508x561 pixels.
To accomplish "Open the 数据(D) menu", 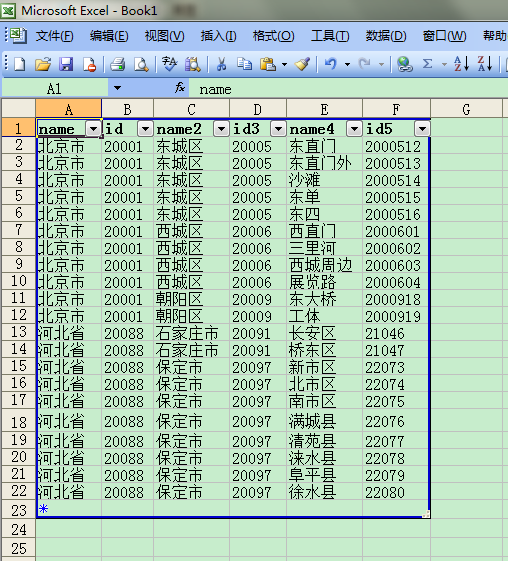I will point(386,36).
